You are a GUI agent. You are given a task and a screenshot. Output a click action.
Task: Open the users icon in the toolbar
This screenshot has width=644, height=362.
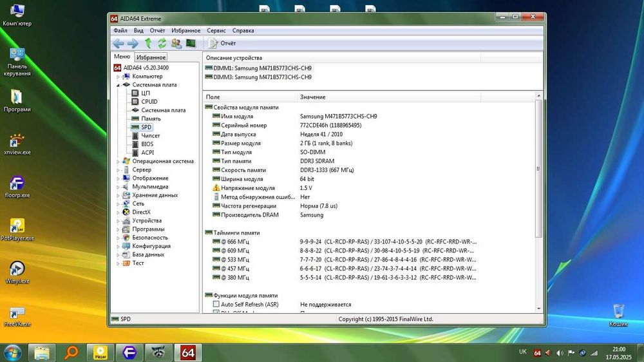pos(176,43)
